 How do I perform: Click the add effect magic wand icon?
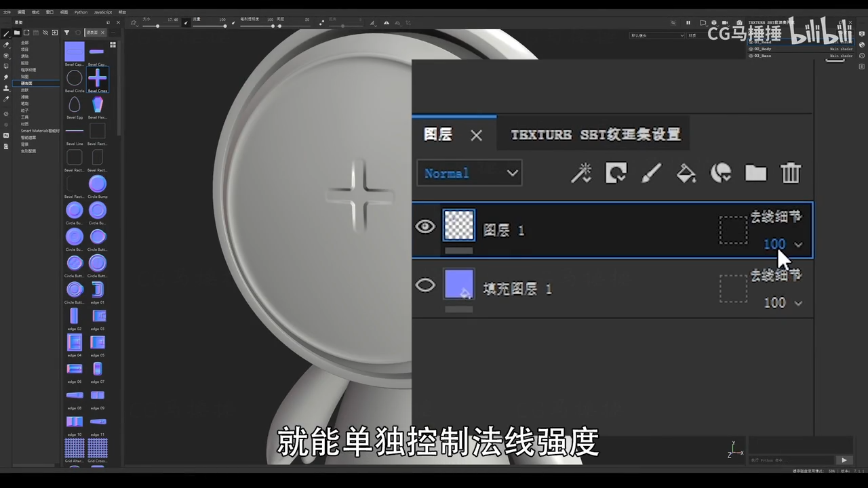[x=581, y=173]
